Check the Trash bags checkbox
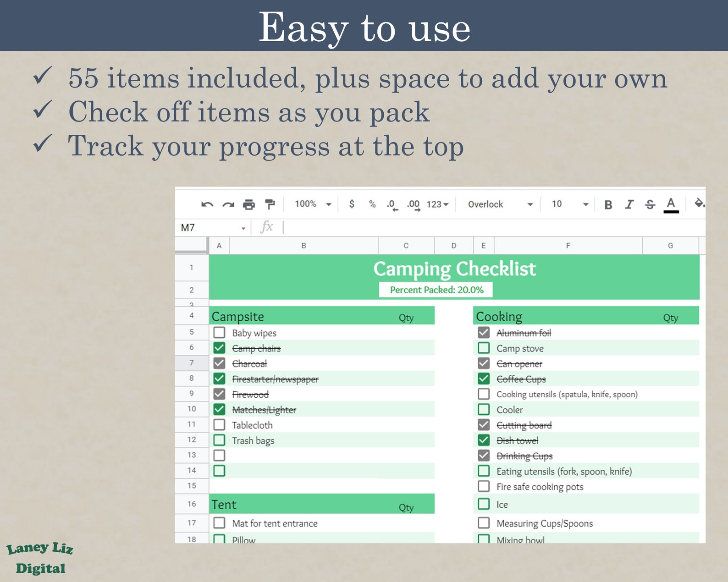The height and width of the screenshot is (582, 728). point(219,440)
